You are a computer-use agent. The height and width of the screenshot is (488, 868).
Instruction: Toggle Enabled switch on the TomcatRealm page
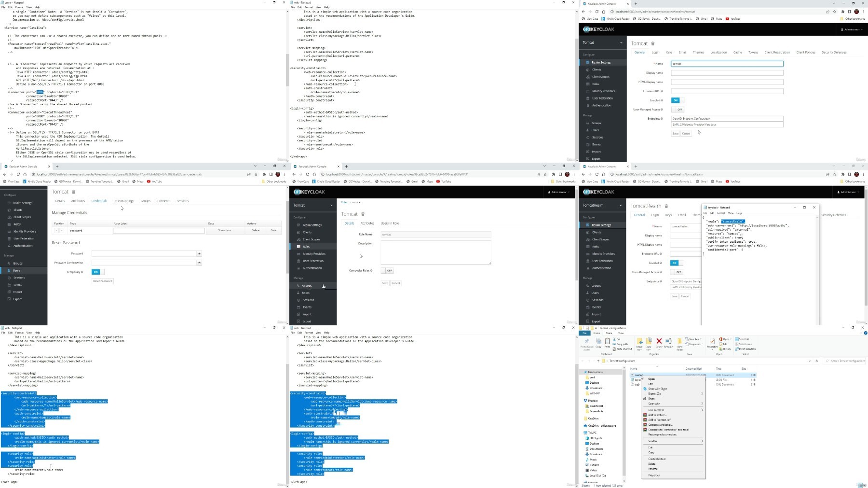click(x=677, y=263)
